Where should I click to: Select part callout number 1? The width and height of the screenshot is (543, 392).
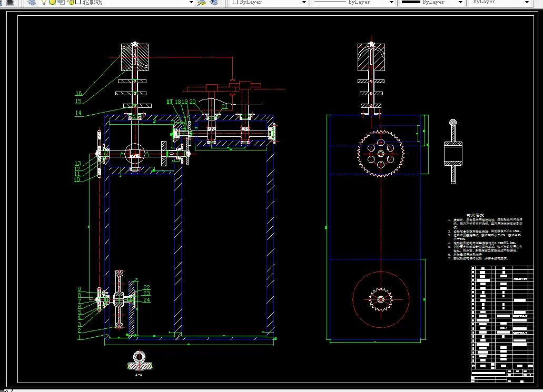click(x=80, y=337)
